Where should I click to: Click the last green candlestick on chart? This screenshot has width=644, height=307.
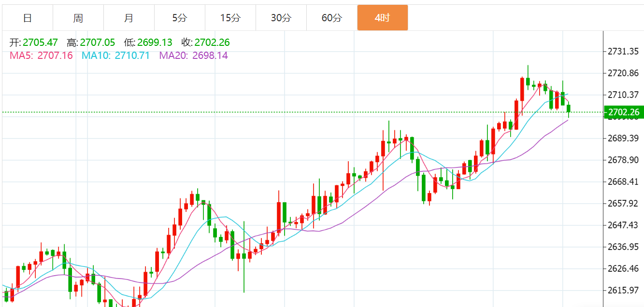pyautogui.click(x=569, y=109)
